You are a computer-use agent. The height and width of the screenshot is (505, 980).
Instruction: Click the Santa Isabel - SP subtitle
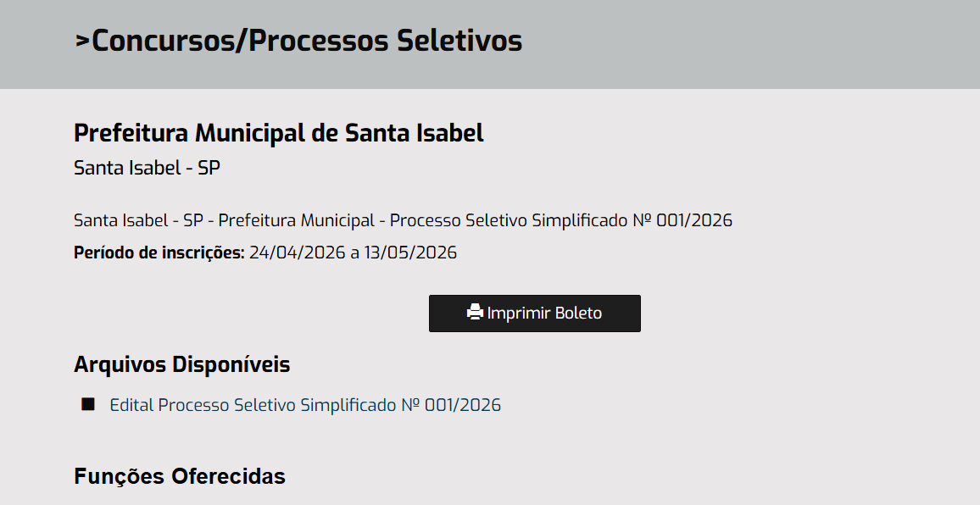click(146, 168)
